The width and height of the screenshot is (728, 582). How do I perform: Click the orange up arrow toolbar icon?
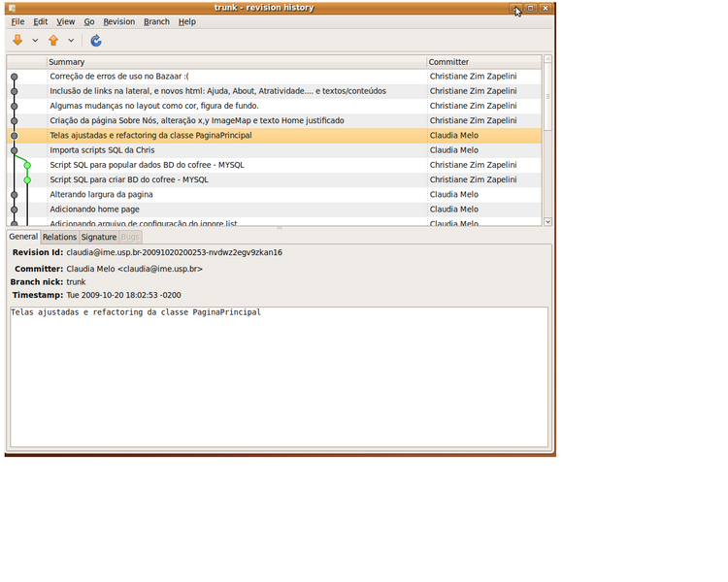(53, 41)
